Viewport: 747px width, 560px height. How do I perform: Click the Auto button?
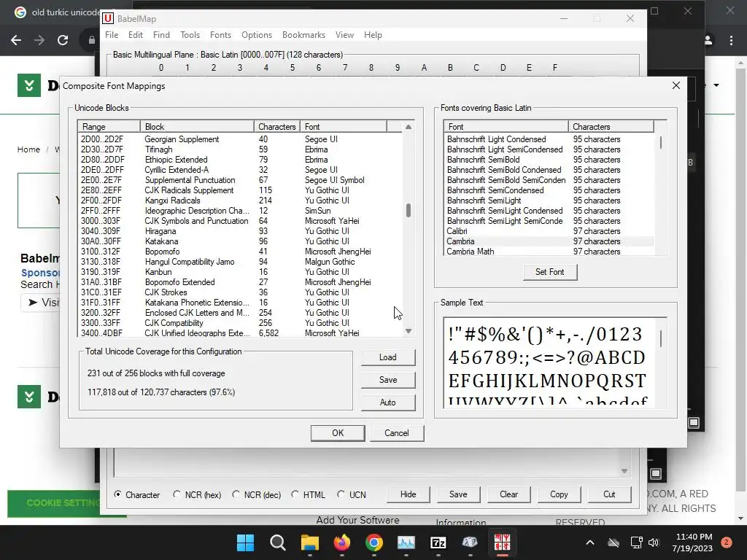(388, 402)
